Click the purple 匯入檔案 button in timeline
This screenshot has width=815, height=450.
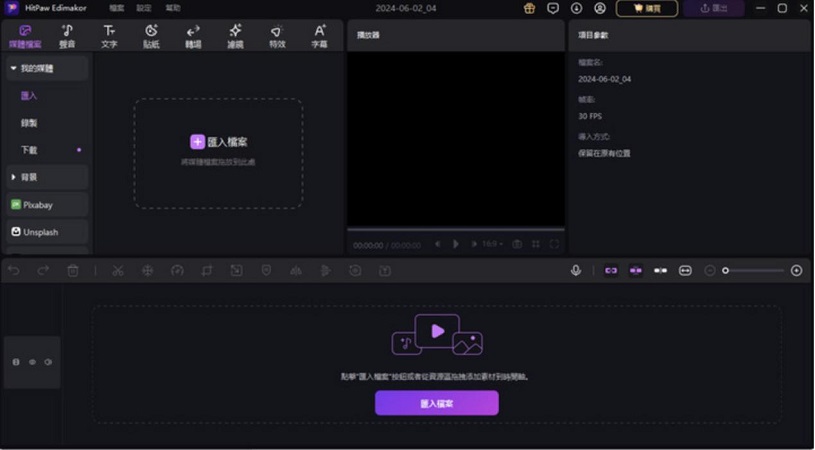[436, 403]
